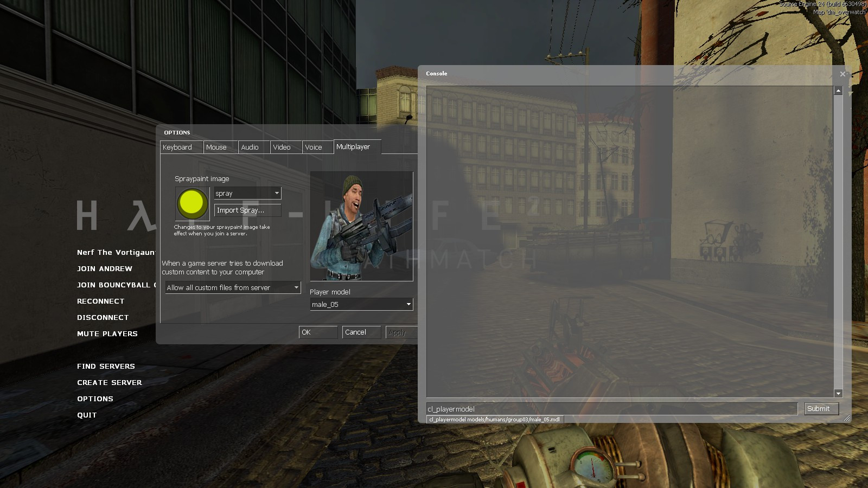
Task: Expand the custom files download dropdown
Action: click(x=296, y=287)
